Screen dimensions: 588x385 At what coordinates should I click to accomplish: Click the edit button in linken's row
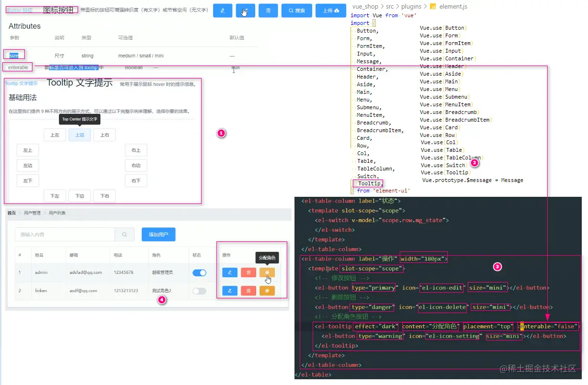point(230,291)
